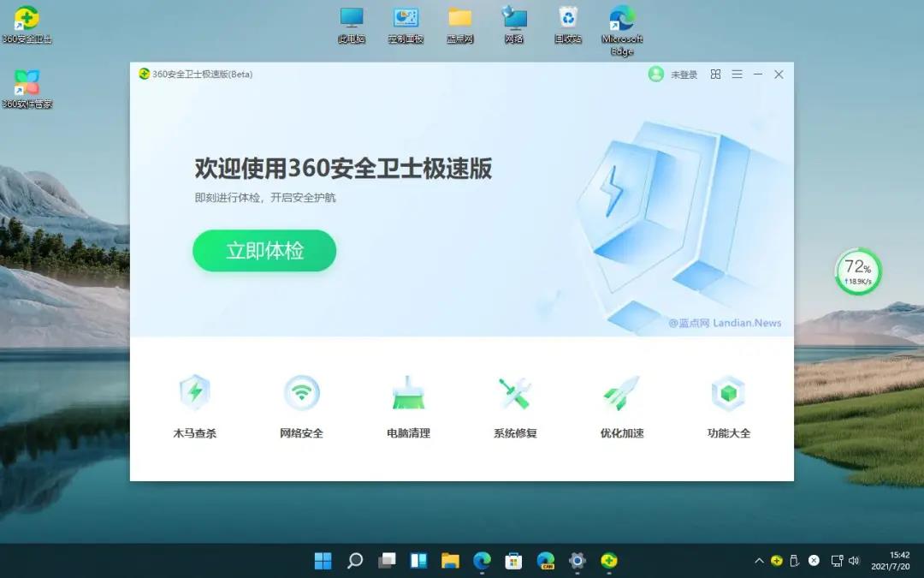
Task: Open the Windows Start button
Action: (x=323, y=560)
